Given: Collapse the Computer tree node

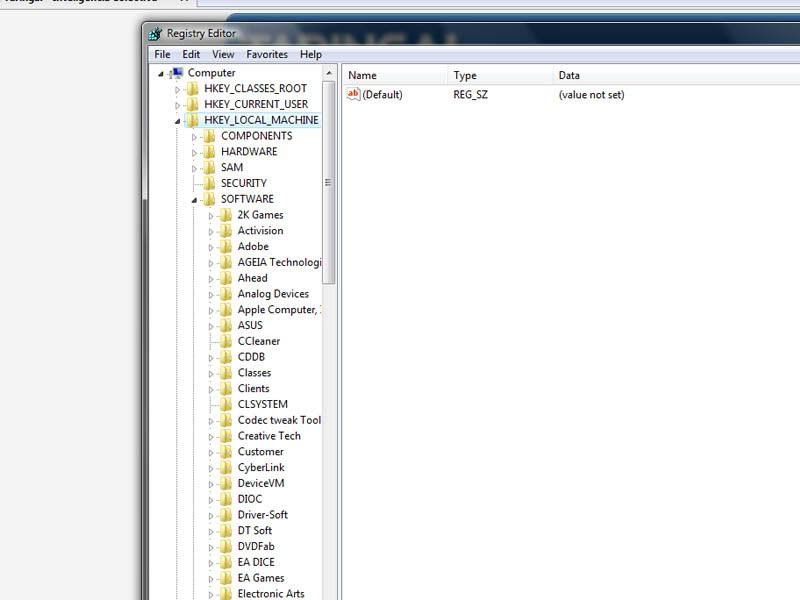Looking at the screenshot, I should (x=161, y=74).
